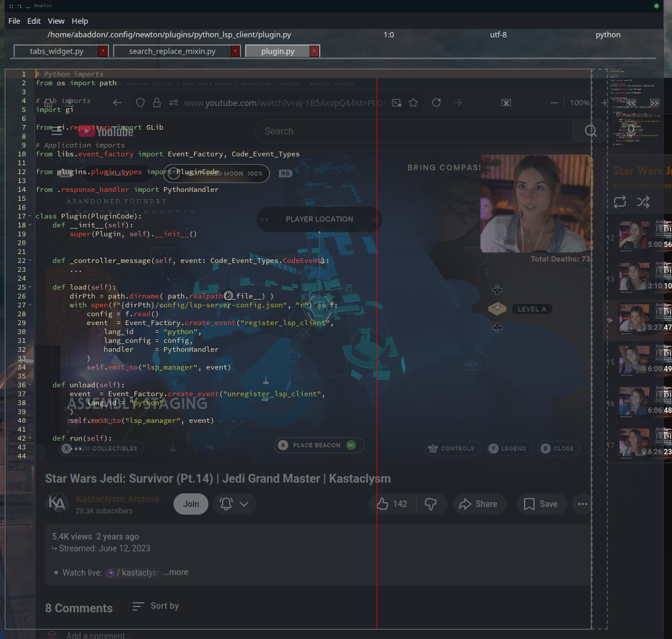Click the Join button
The image size is (672, 639).
tap(191, 503)
